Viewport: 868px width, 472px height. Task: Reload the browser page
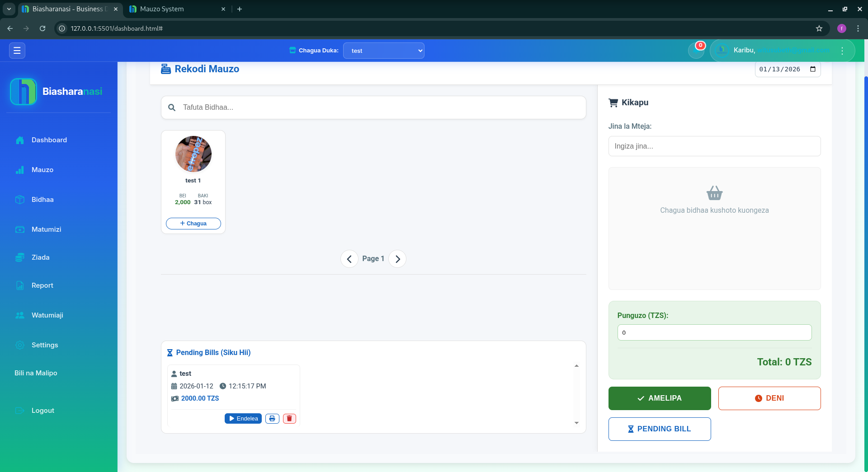(x=42, y=28)
